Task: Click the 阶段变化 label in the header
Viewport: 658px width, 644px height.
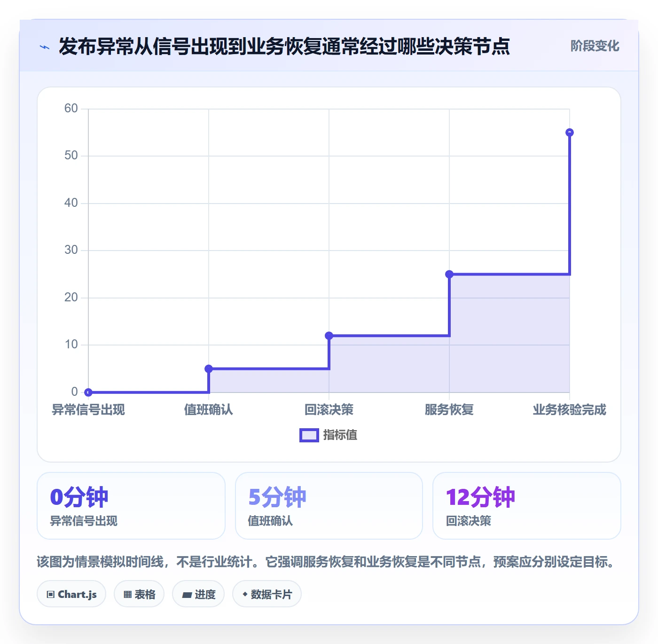Action: pos(595,46)
